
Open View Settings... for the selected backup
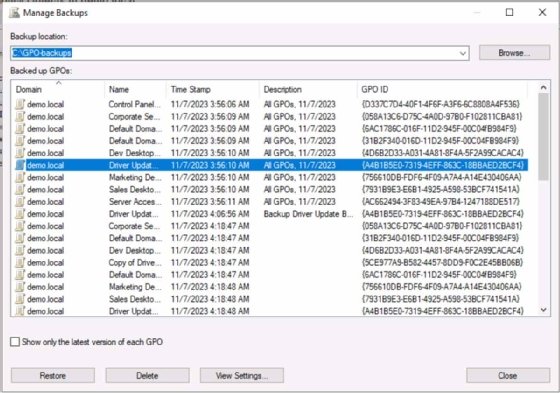[242, 375]
